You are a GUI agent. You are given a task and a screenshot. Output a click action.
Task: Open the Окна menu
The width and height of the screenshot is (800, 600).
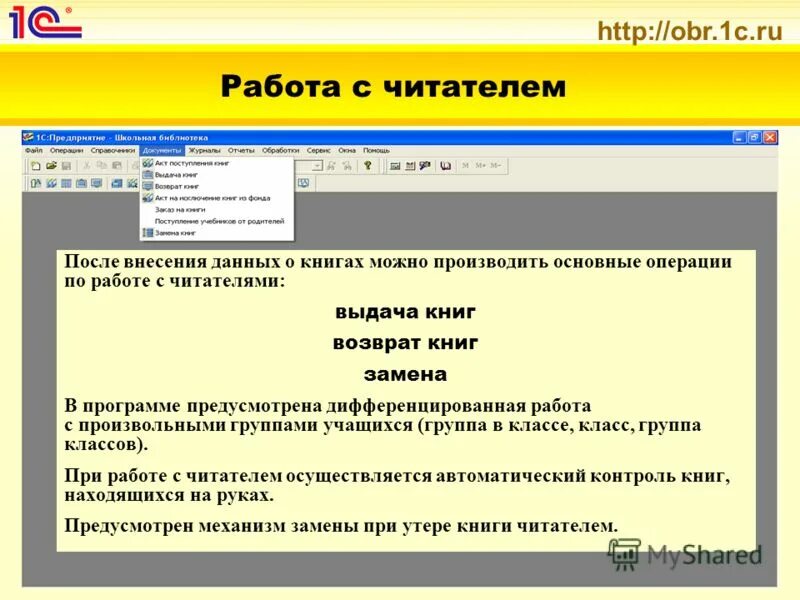346,151
